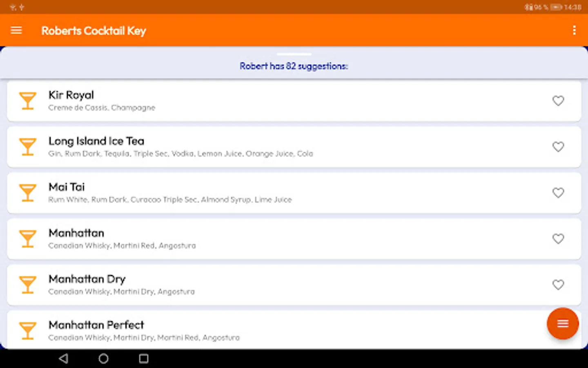Add Manhattan Dry to favorites
Image resolution: width=588 pixels, height=368 pixels.
[558, 285]
